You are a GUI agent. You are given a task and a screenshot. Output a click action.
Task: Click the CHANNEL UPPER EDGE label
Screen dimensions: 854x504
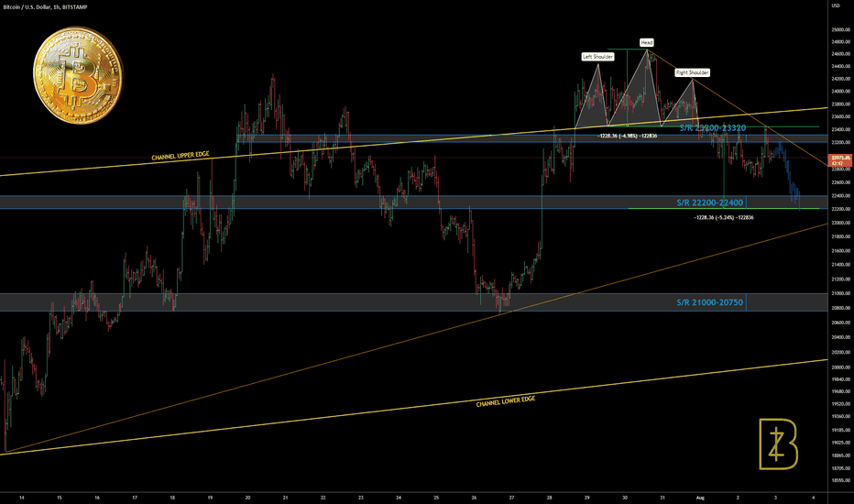[x=181, y=156]
